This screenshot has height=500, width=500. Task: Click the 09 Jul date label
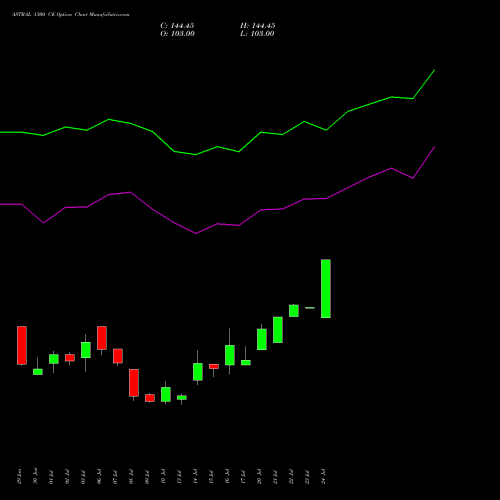147,477
